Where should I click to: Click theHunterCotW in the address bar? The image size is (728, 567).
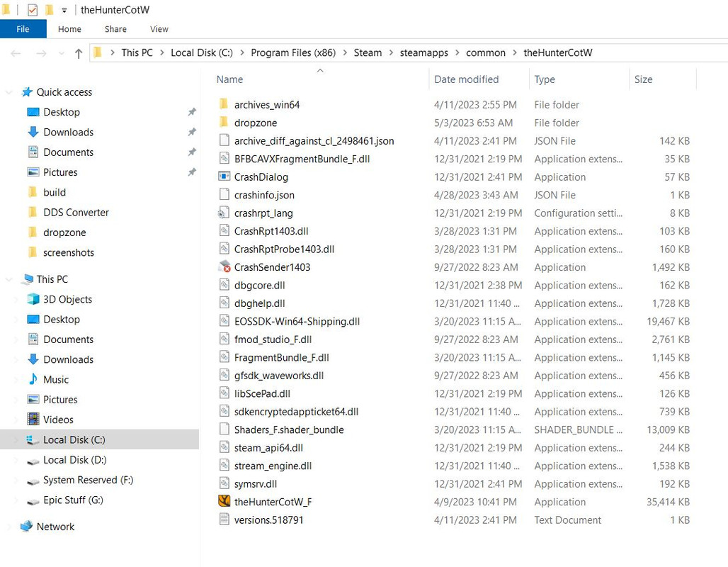(x=557, y=53)
